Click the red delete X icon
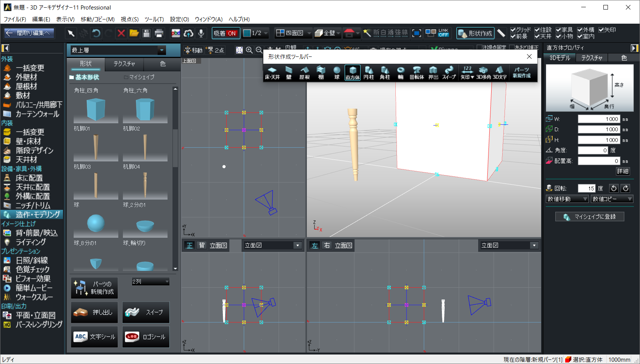The width and height of the screenshot is (640, 364). tap(121, 34)
